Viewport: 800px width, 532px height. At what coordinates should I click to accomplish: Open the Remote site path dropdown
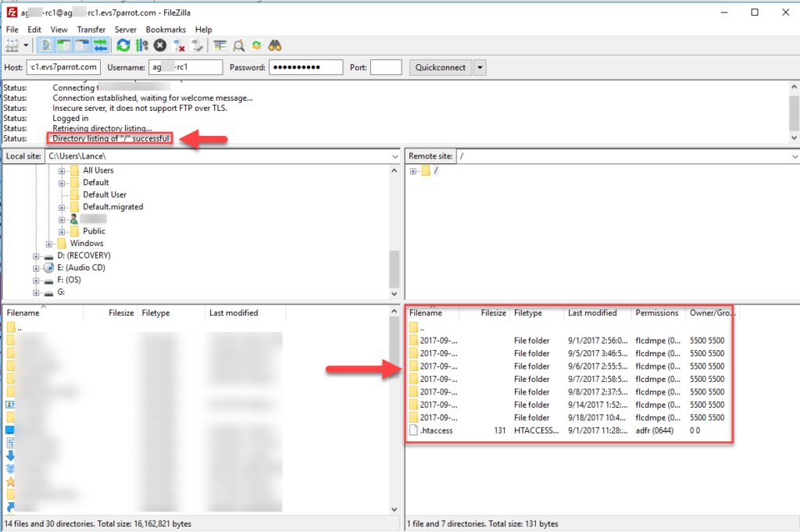coord(795,156)
